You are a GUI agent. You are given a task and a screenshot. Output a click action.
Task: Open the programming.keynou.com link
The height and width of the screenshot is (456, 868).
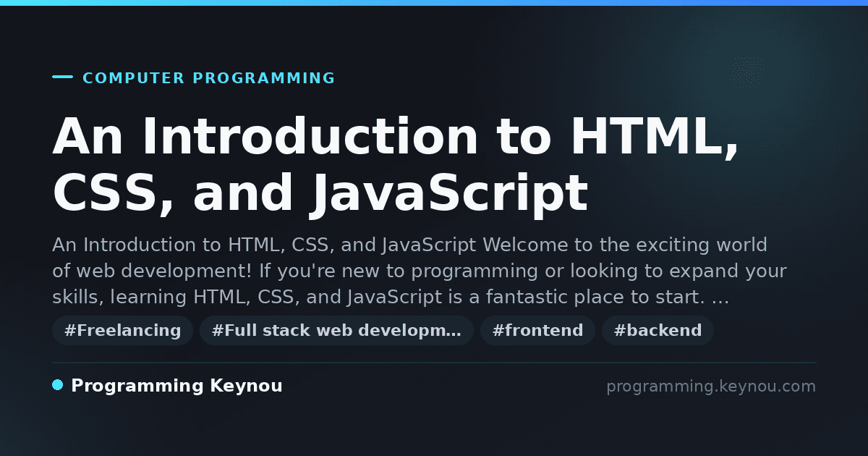tap(711, 387)
